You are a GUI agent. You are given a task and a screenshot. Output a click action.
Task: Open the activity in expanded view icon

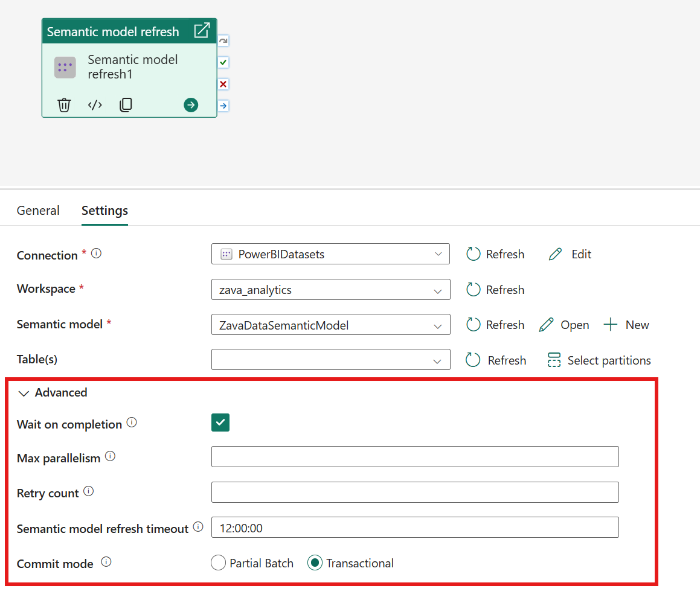point(202,30)
